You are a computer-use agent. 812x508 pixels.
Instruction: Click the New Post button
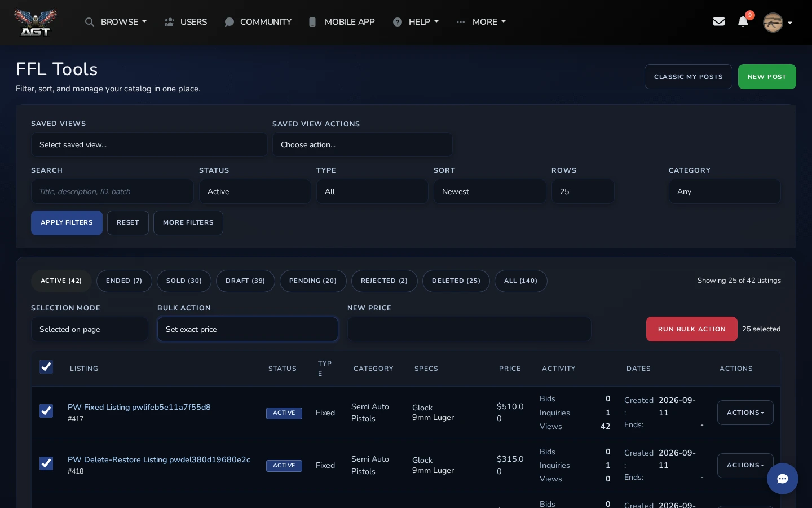[x=767, y=77]
